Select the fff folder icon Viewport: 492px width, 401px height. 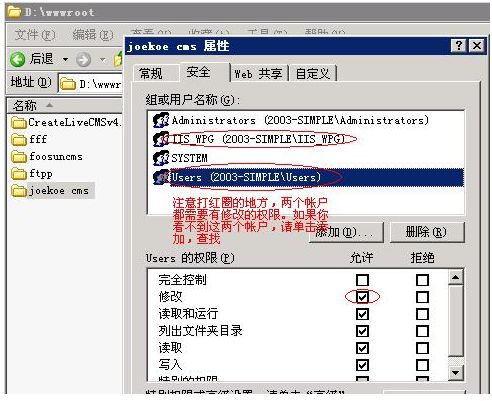point(19,140)
